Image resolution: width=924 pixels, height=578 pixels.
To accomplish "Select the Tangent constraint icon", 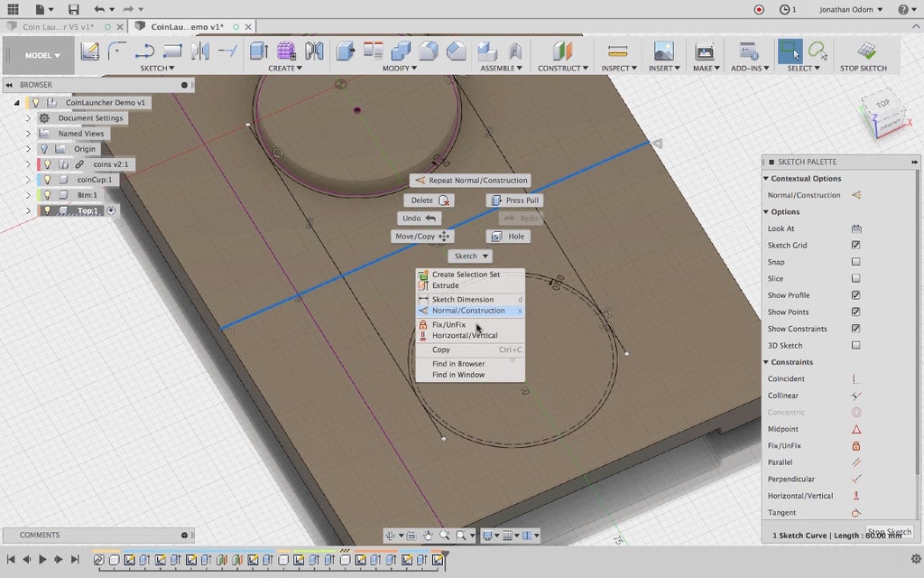I will coord(856,513).
